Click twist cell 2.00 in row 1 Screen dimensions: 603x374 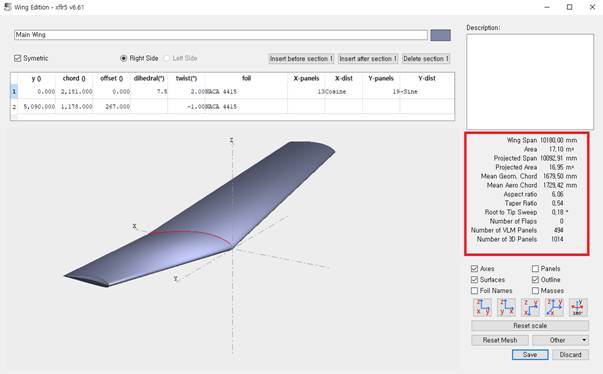187,92
